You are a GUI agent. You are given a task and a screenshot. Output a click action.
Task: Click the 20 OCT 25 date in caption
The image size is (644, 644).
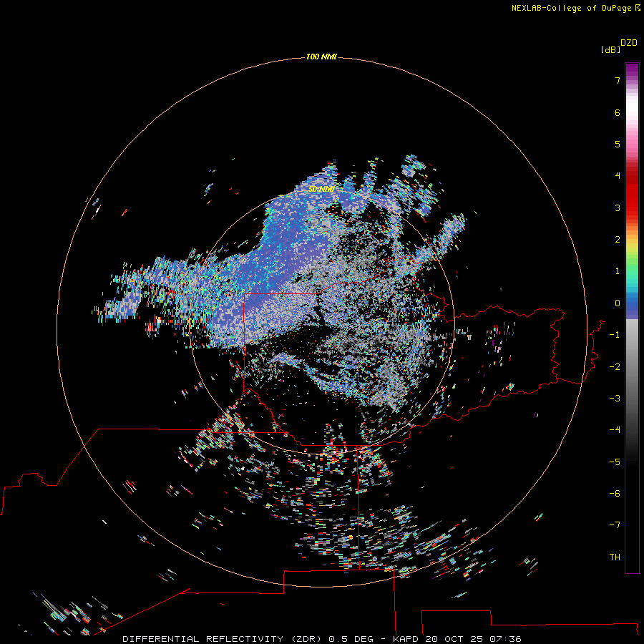pyautogui.click(x=454, y=639)
